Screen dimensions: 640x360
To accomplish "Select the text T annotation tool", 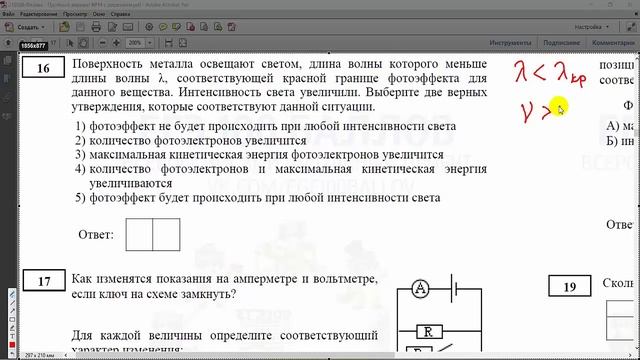I will coord(12,336).
